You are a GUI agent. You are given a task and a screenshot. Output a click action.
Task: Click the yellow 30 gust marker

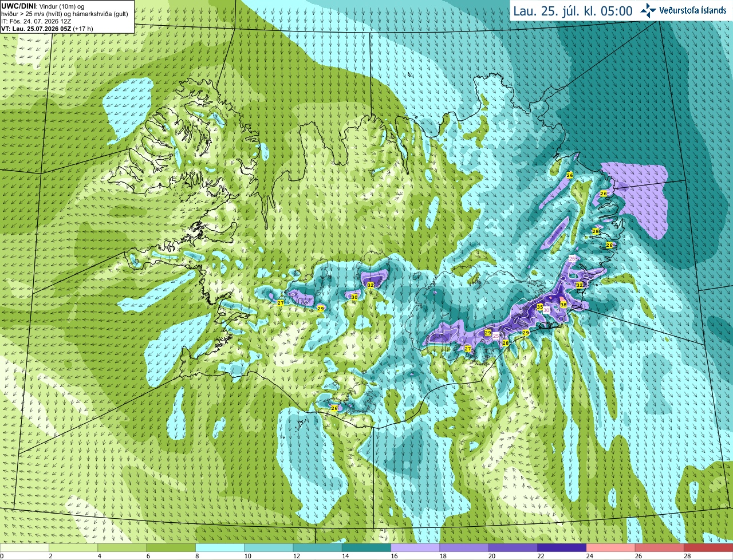[354, 297]
